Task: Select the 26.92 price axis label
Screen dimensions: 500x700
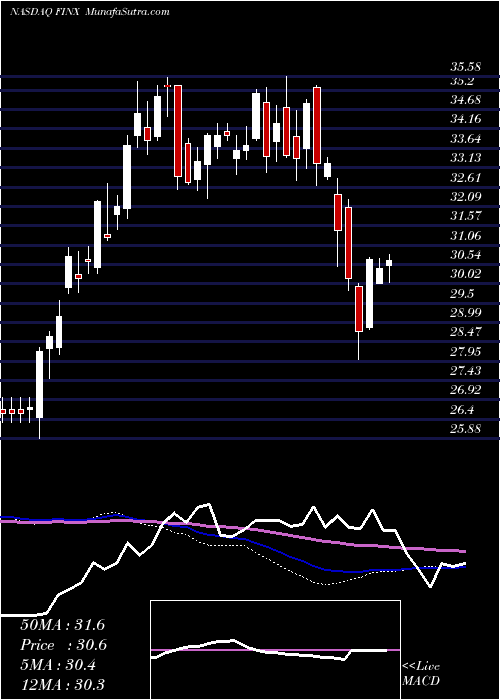Action: point(465,391)
